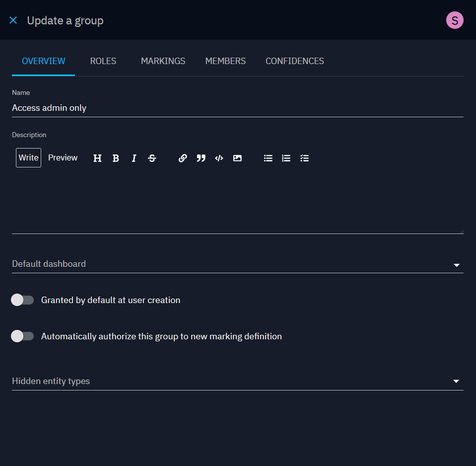Switch to Preview mode in description
This screenshot has width=476, height=466.
coord(63,157)
